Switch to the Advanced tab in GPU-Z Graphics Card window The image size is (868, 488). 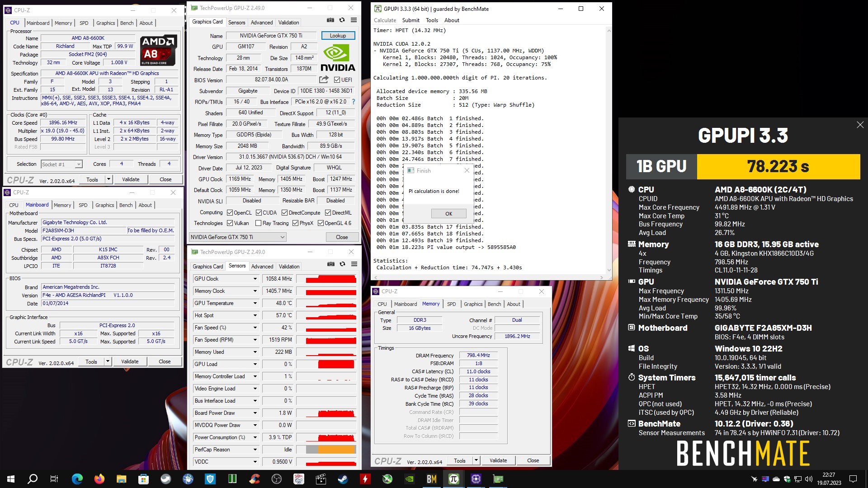pyautogui.click(x=262, y=23)
